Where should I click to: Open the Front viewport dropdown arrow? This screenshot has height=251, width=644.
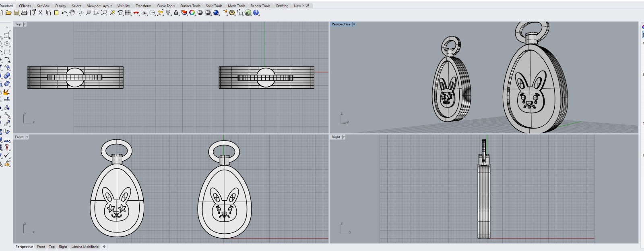click(x=27, y=137)
